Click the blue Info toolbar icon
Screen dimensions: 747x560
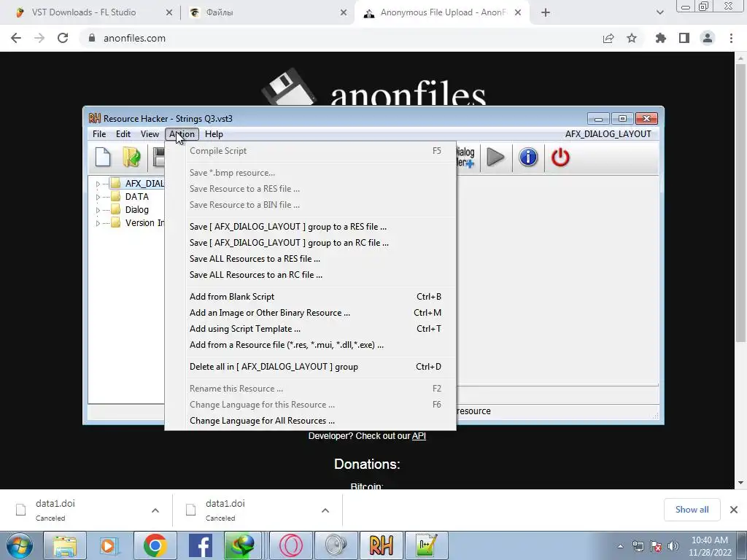coord(528,157)
